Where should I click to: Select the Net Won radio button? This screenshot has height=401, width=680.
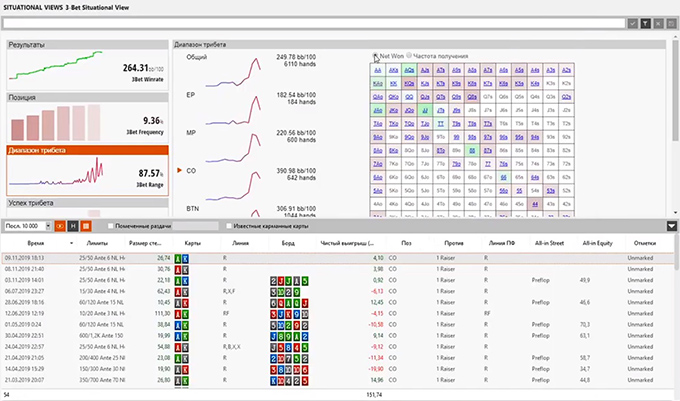coord(376,57)
